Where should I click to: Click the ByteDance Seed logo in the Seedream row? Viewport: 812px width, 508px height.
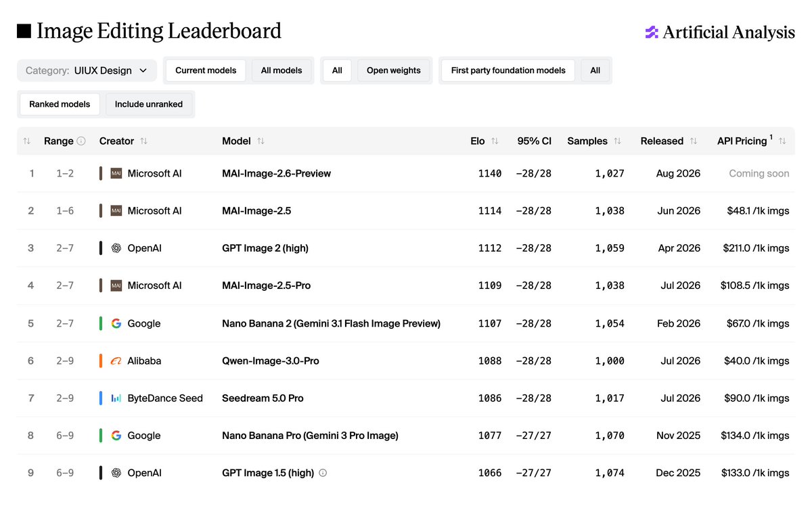tap(116, 398)
